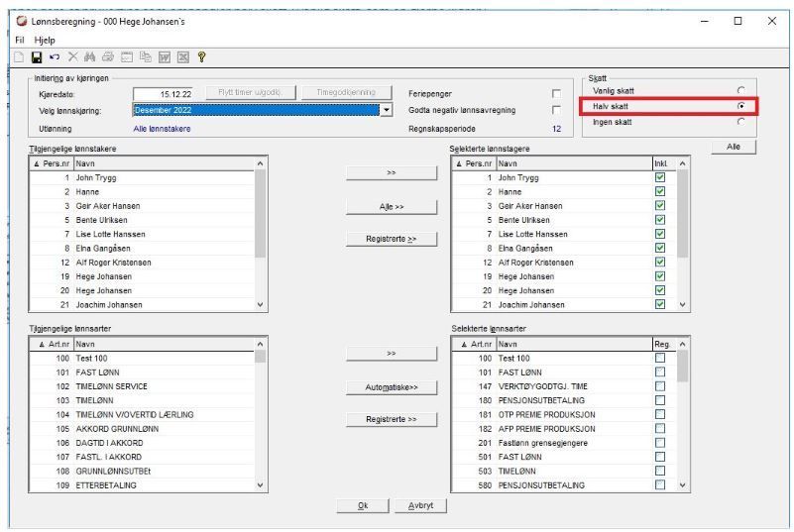
Task: Open the Hjelp menu
Action: coord(45,40)
